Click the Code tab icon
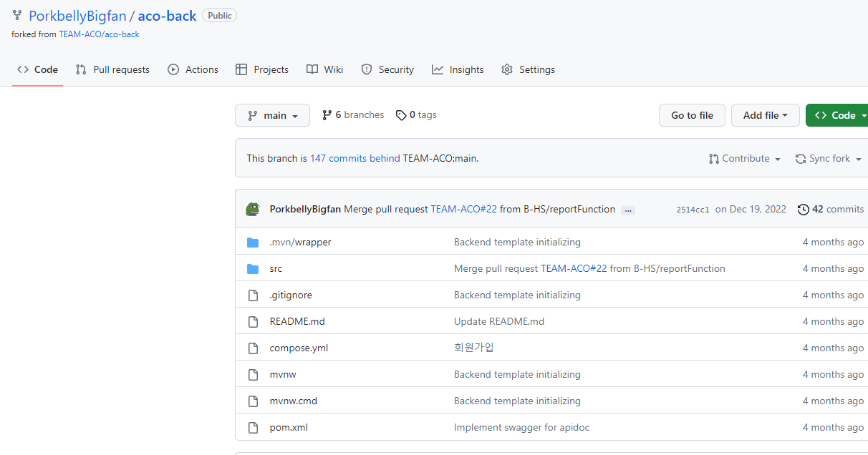 (23, 69)
